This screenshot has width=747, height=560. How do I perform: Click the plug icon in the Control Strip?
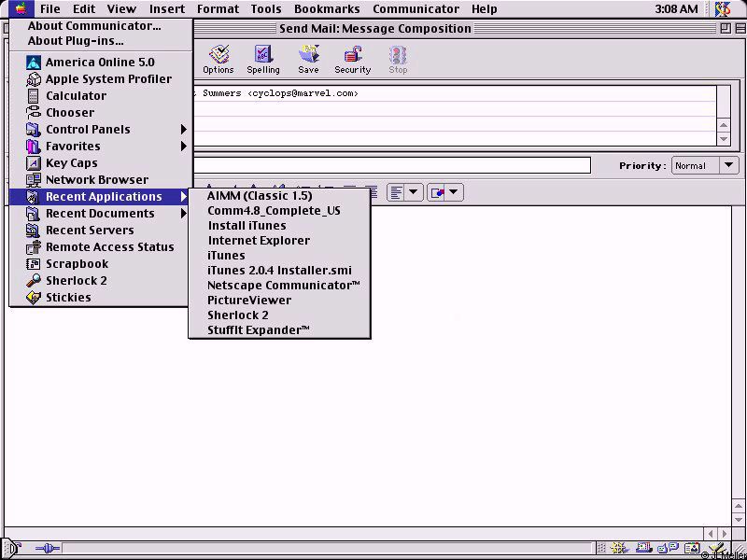point(48,549)
